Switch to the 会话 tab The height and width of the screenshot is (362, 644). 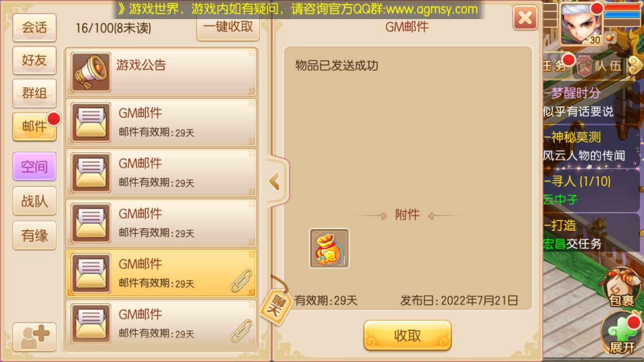[x=34, y=27]
